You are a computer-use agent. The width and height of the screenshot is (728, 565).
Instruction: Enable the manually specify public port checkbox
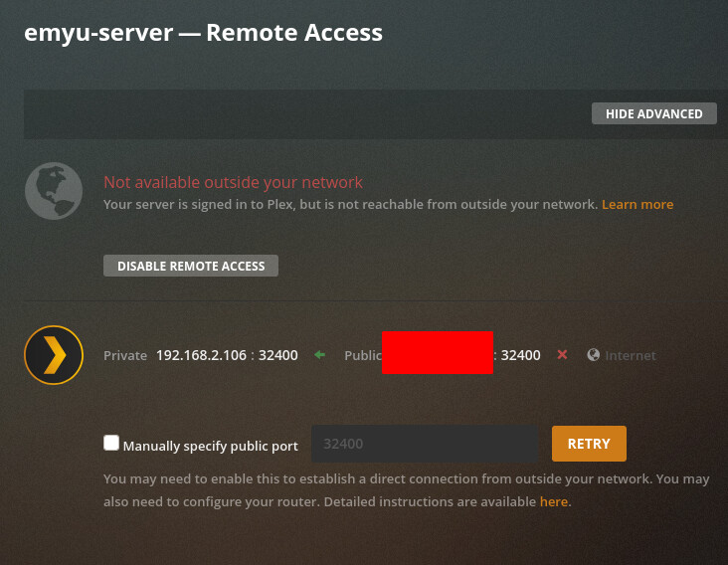click(x=111, y=444)
